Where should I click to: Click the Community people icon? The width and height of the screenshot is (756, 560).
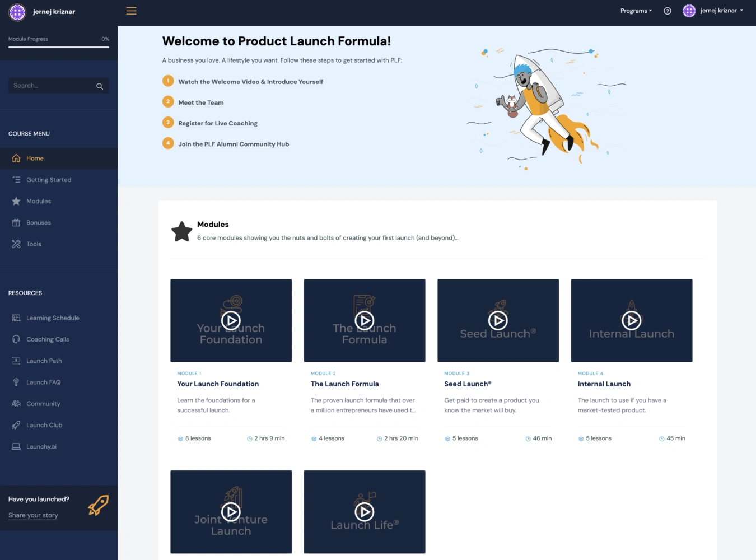(16, 404)
